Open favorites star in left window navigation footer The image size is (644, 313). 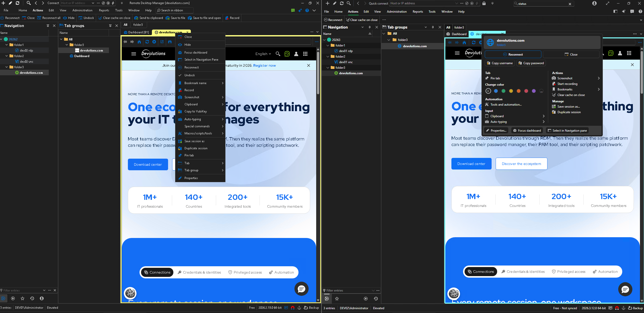click(22, 298)
